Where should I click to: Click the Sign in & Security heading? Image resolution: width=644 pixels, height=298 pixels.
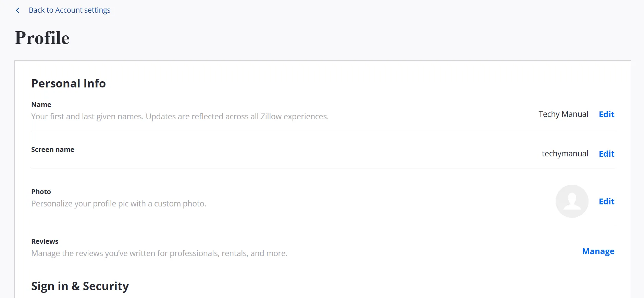pos(80,286)
